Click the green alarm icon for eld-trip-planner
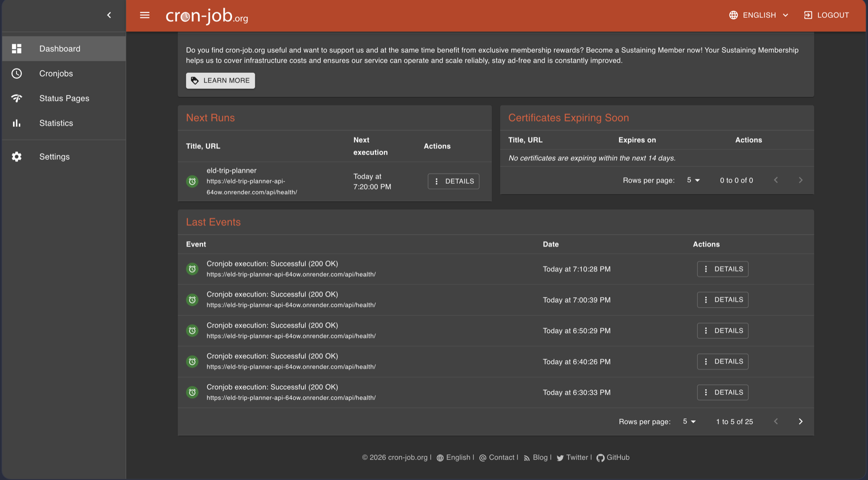Screen dimensions: 868x480 192,181
